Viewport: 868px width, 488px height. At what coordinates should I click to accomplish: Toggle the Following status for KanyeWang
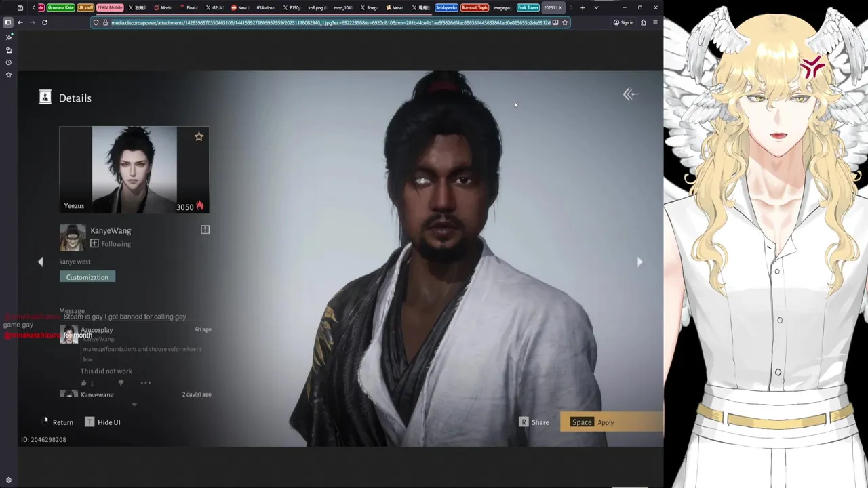coord(111,244)
